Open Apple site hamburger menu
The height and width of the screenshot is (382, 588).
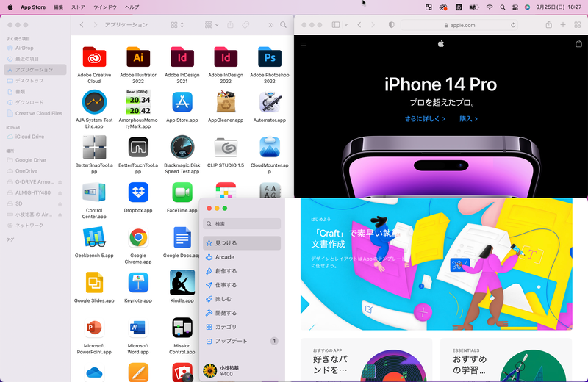point(304,44)
